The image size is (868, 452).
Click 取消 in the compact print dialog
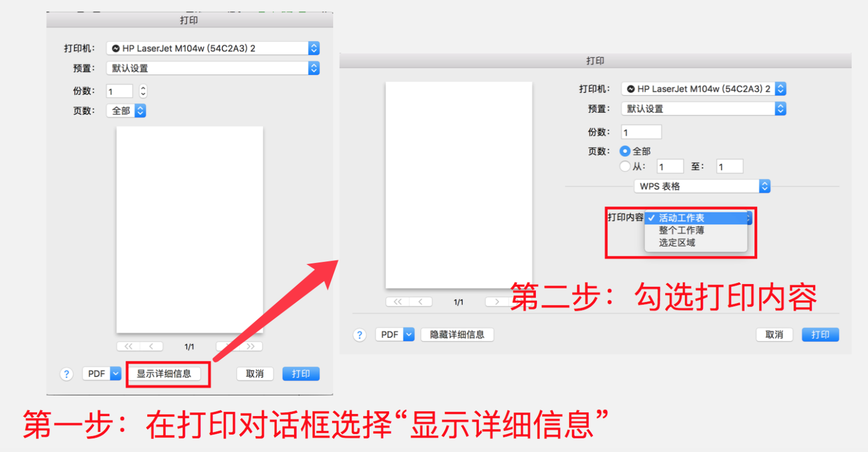(x=255, y=374)
